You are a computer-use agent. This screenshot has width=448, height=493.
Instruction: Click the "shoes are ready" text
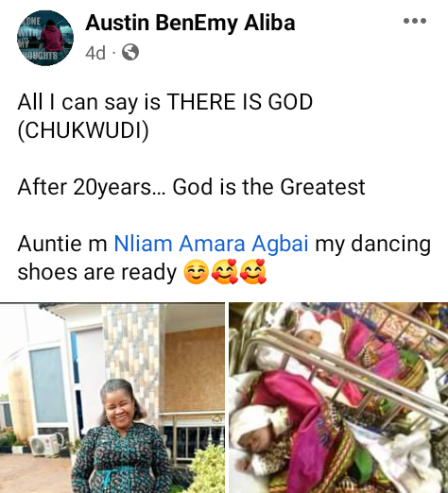click(x=96, y=272)
